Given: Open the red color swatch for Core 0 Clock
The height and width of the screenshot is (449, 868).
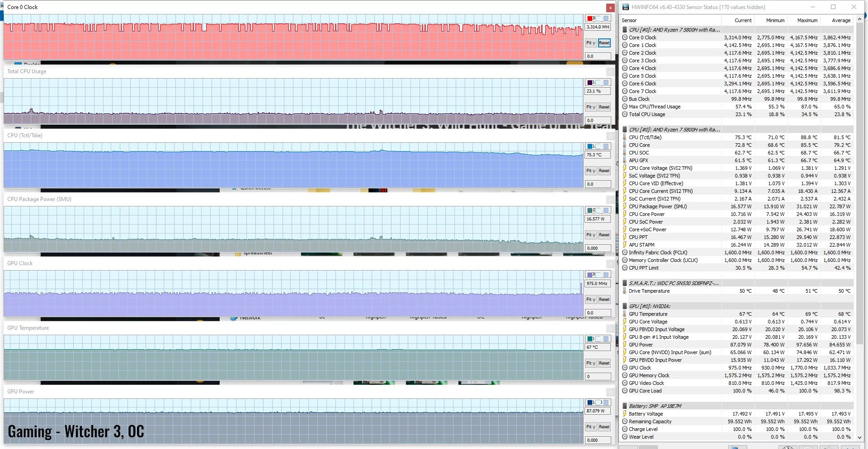Looking at the screenshot, I should click(x=590, y=19).
